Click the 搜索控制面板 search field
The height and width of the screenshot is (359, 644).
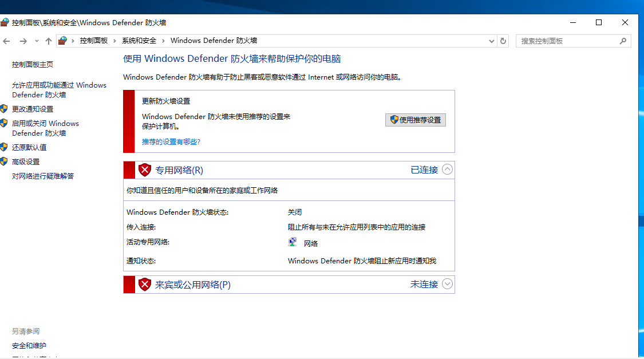coord(567,41)
